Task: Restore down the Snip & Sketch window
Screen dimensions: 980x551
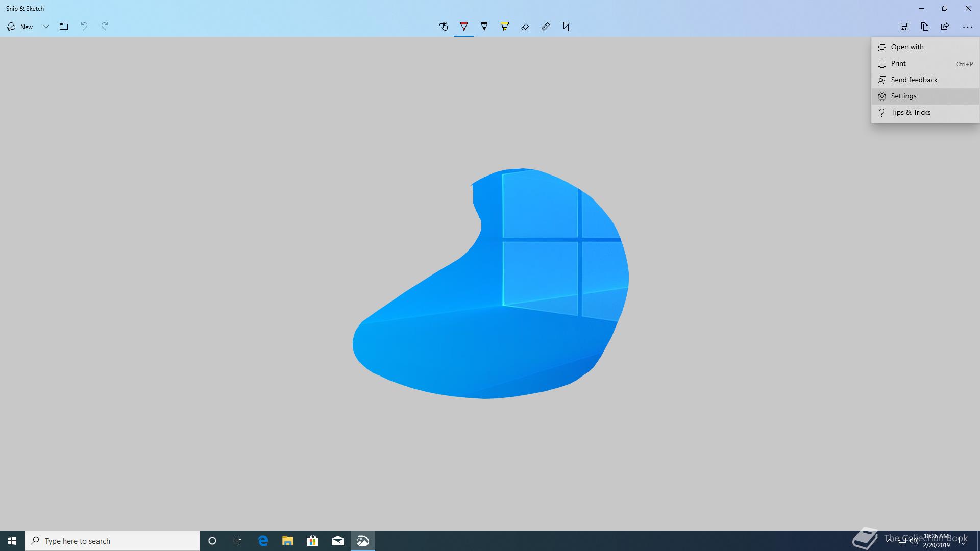Action: pos(945,8)
